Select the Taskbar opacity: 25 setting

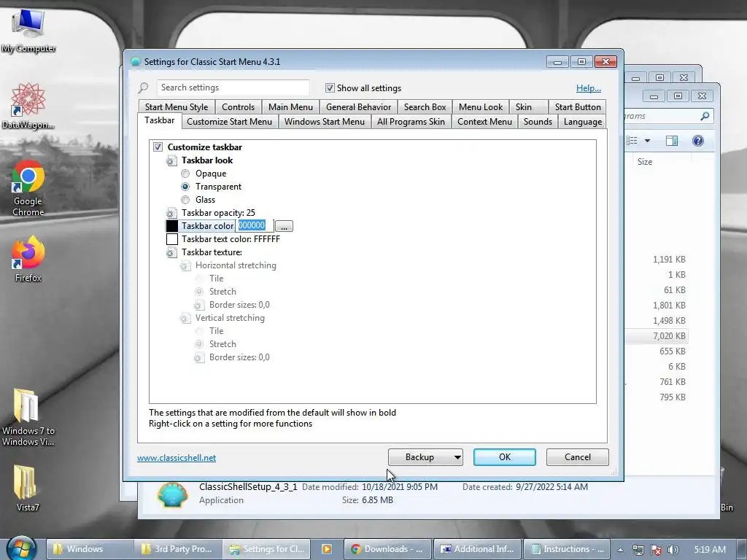(x=218, y=213)
